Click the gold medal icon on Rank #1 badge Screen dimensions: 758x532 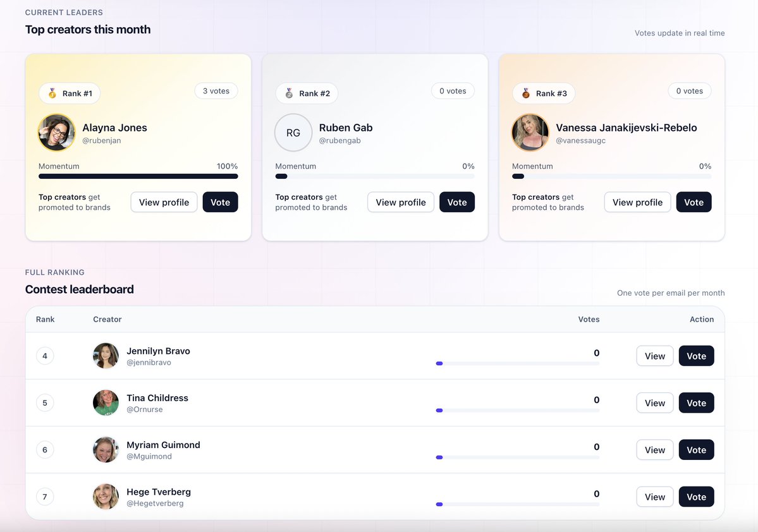click(52, 94)
